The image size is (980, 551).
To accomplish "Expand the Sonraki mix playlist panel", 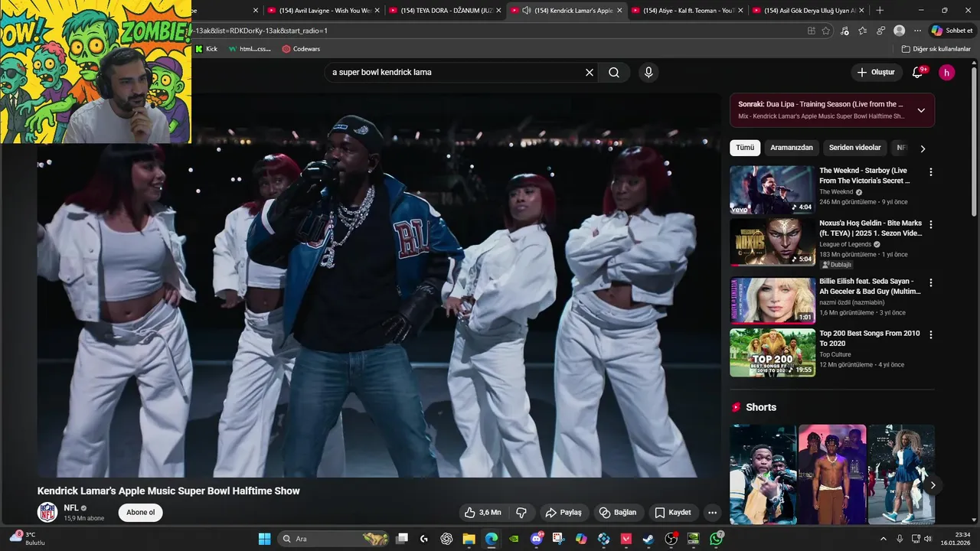I will tap(921, 110).
